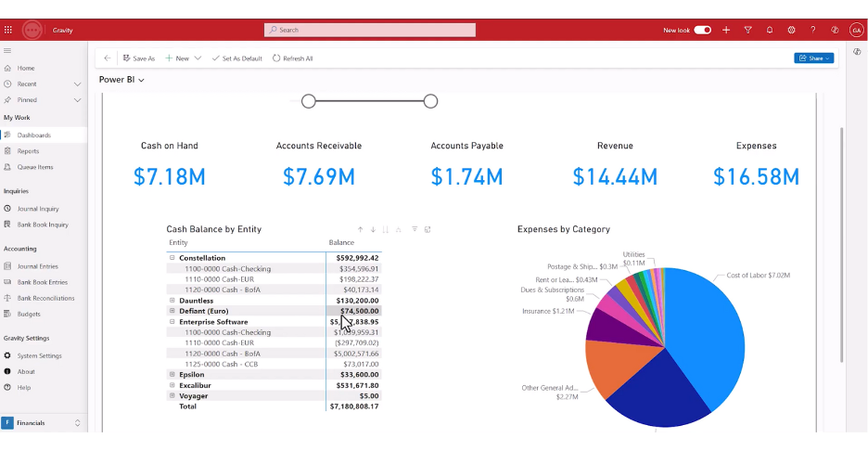Click the globe icon next to the avatar
868x451 pixels.
pos(835,30)
